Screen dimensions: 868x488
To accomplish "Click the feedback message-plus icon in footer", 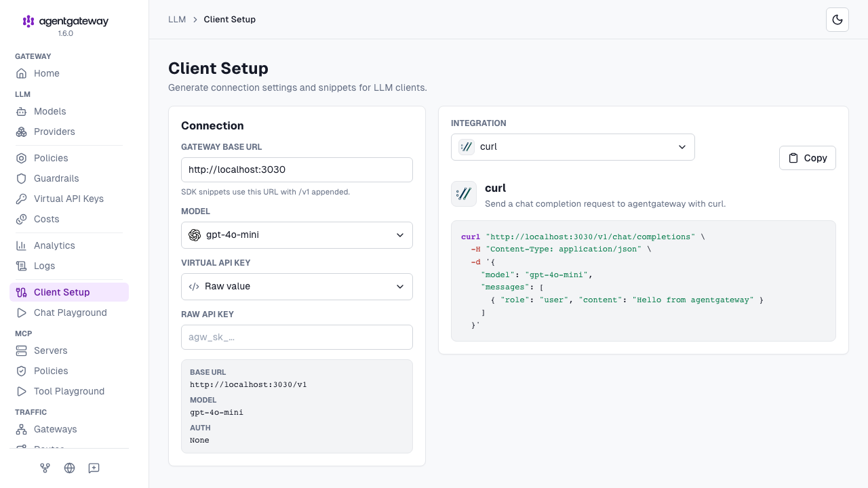I will coord(94,468).
